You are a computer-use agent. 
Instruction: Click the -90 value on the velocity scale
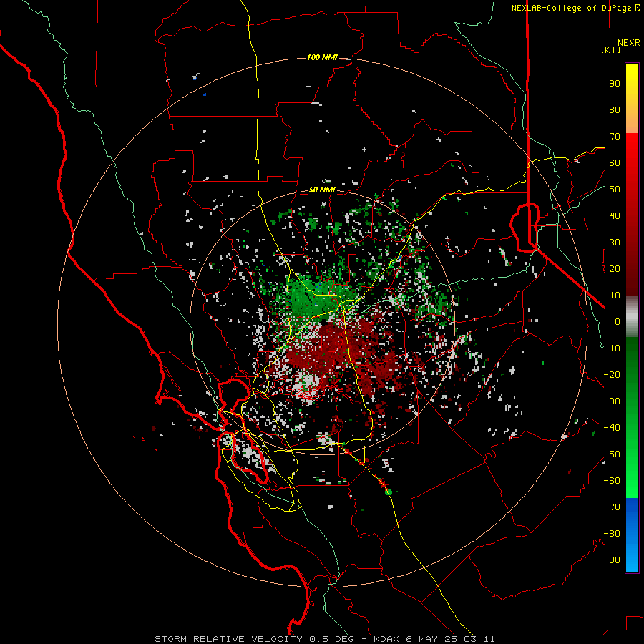point(612,560)
